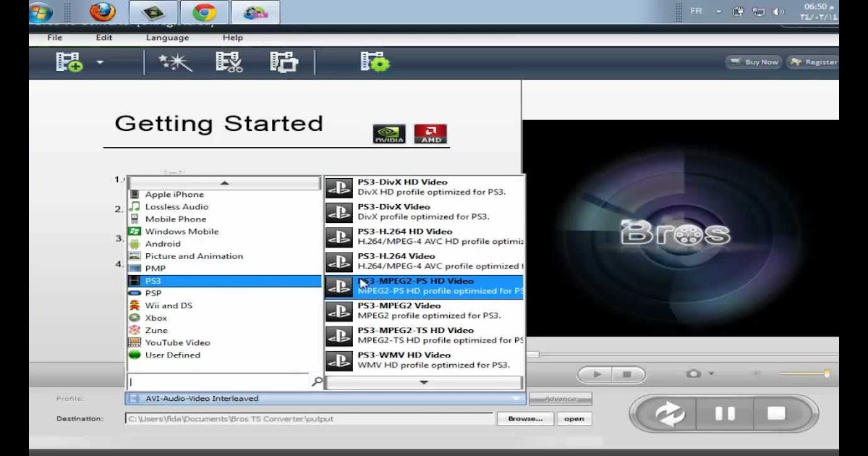This screenshot has width=868, height=456.
Task: Select Picture and Animation category
Action: [x=224, y=256]
